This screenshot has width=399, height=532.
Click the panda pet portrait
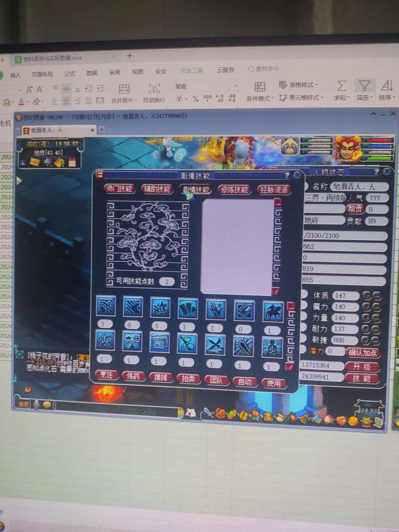[290, 146]
